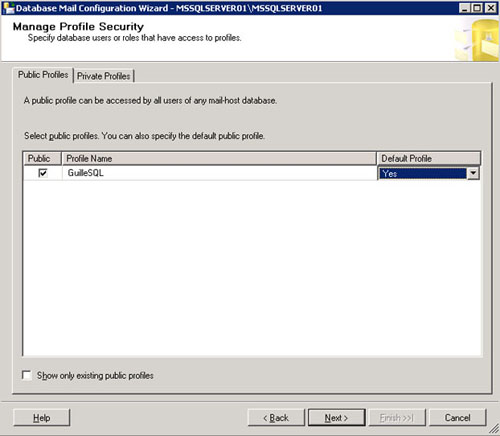The height and width of the screenshot is (436, 500).
Task: Open the Default Profile dropdown arrow
Action: pyautogui.click(x=473, y=173)
